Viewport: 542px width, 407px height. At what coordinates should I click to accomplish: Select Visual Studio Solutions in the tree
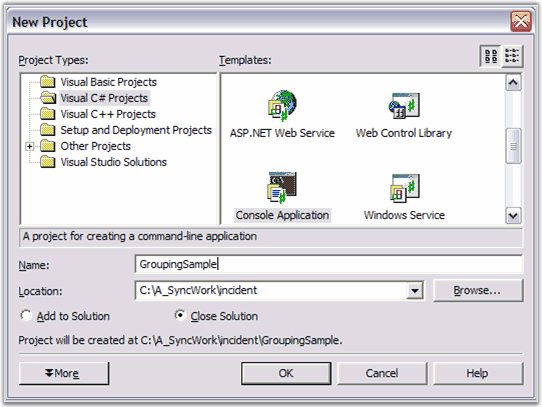[x=113, y=162]
